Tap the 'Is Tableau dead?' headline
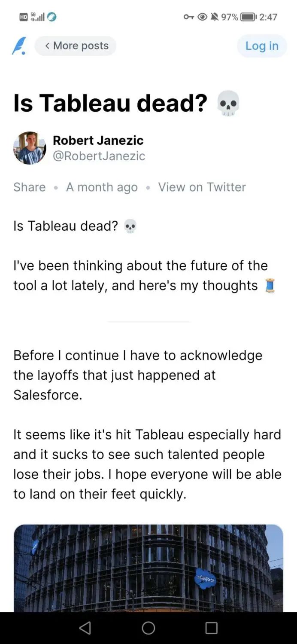This screenshot has width=297, height=644. click(110, 104)
